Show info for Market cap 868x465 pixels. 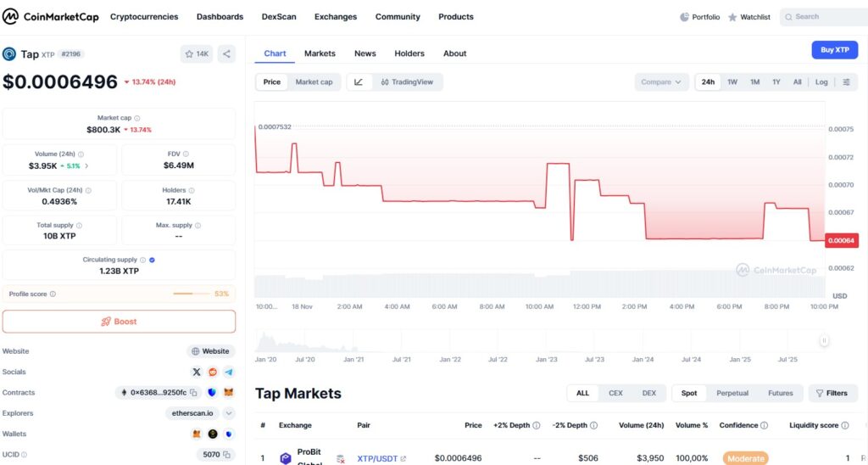pyautogui.click(x=137, y=118)
